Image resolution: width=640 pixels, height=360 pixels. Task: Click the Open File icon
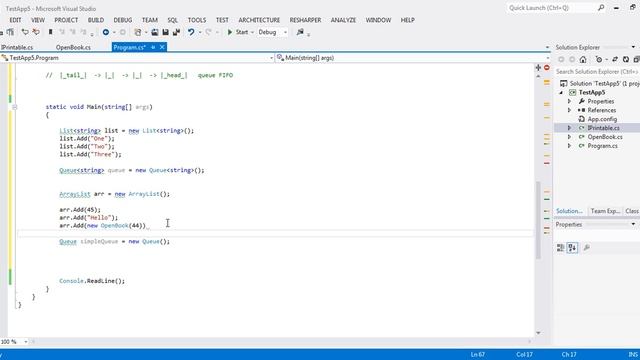click(155, 32)
